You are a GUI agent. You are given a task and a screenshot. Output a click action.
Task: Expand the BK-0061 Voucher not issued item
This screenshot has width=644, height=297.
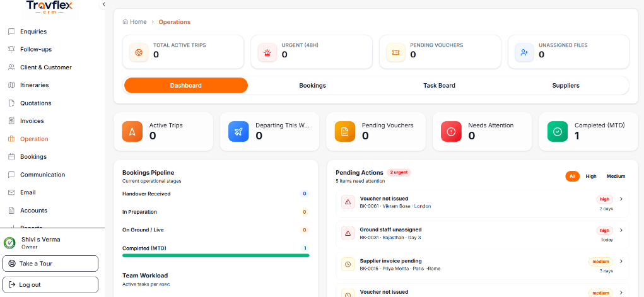tap(621, 199)
